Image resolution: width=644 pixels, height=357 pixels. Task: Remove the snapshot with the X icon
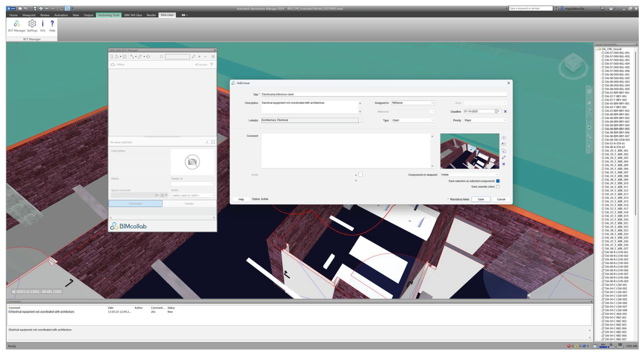tap(504, 164)
